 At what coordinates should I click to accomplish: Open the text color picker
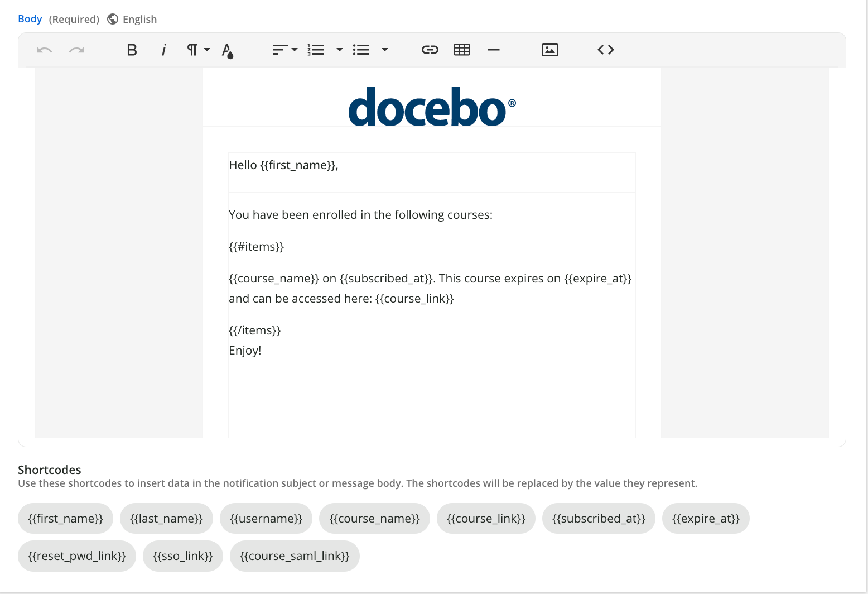[227, 51]
